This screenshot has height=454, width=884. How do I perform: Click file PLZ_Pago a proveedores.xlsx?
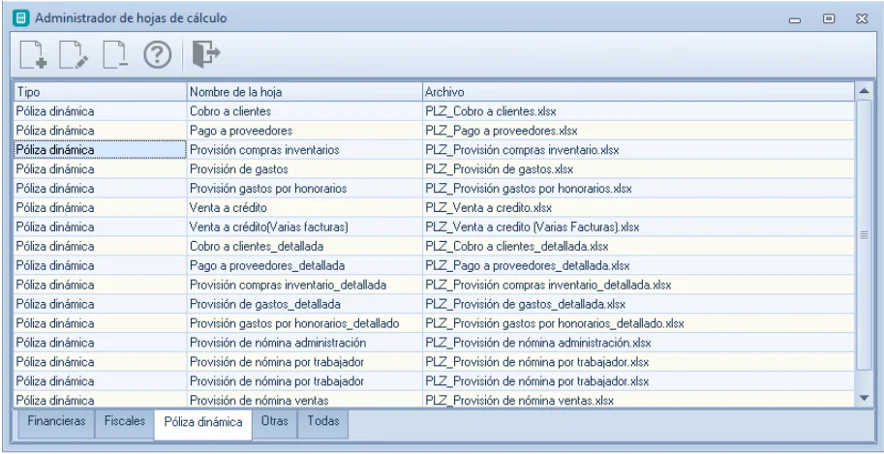[x=501, y=131]
